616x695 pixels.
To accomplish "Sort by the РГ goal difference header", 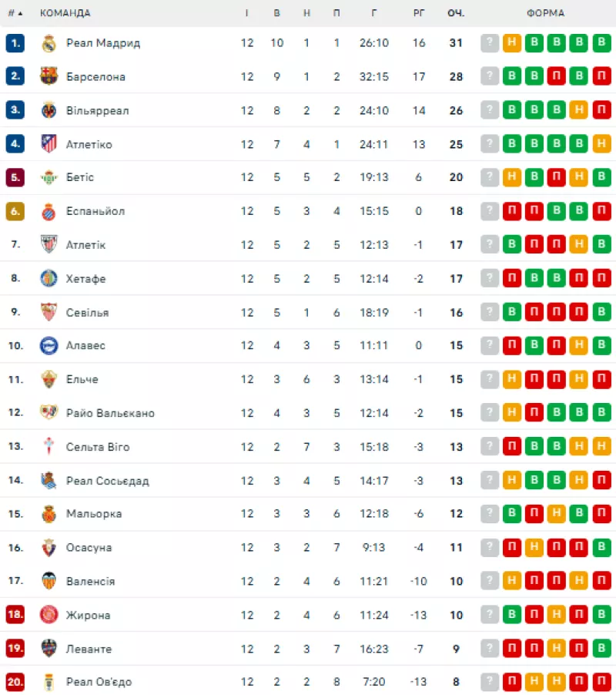I will [418, 13].
